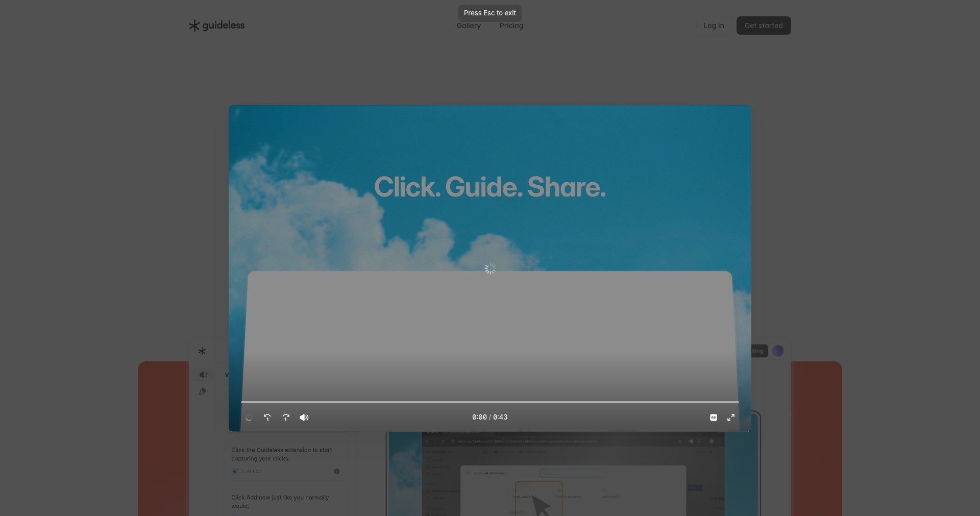Click the Log in button
980x516 pixels.
pyautogui.click(x=713, y=26)
